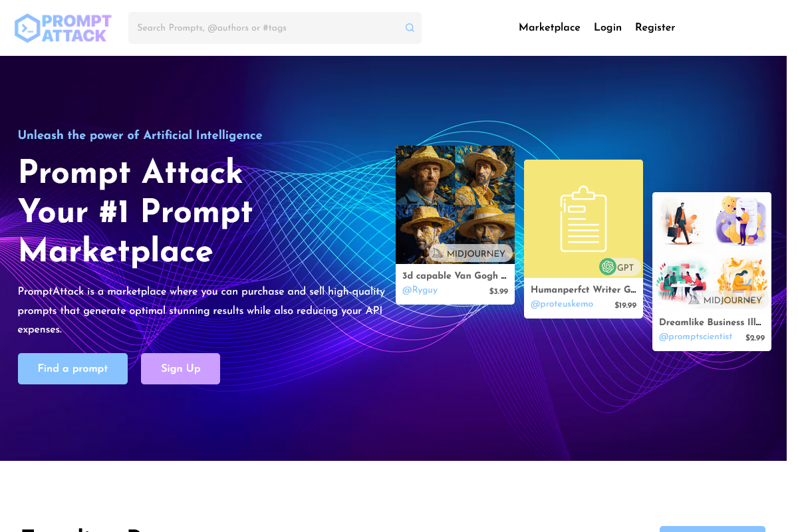Open the Van Gogh prompt thumbnail image
The height and width of the screenshot is (532, 798).
pos(455,204)
